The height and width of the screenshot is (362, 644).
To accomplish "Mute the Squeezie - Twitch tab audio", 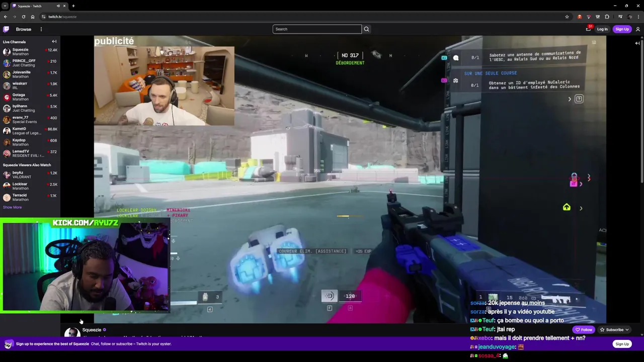I will [58, 6].
